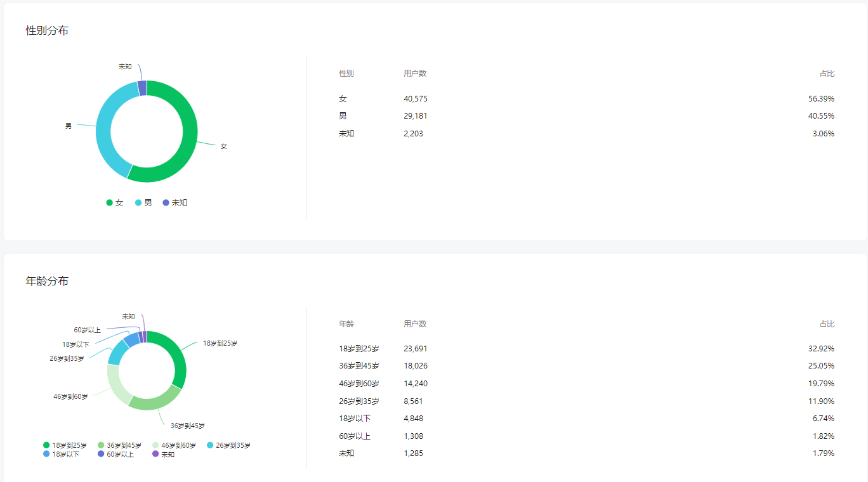Click the user count 1,285
868x482 pixels.
coord(413,453)
